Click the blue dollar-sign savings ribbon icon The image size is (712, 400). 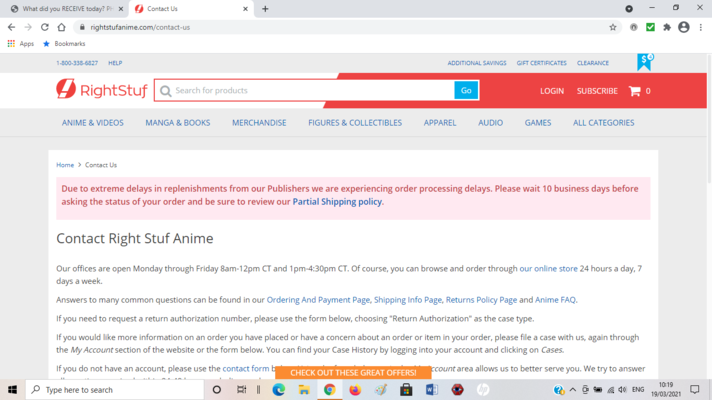(x=645, y=62)
